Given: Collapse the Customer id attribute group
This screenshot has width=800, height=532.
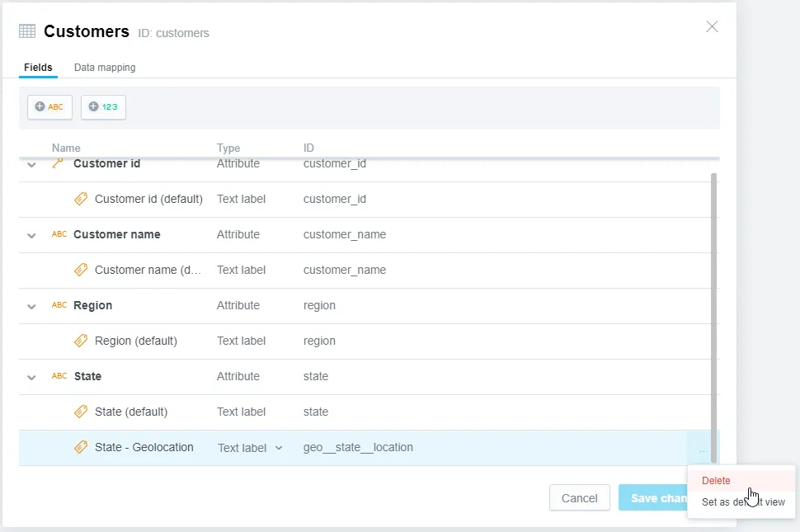Looking at the screenshot, I should point(31,164).
